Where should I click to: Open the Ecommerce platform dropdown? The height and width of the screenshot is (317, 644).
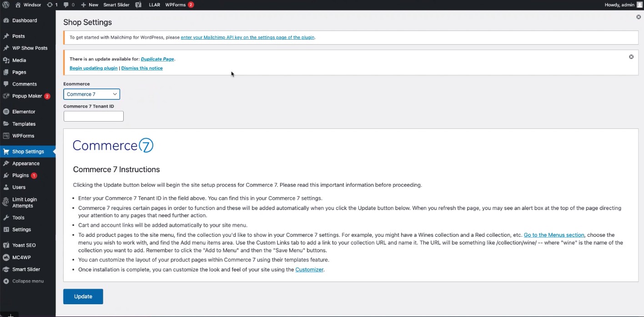[x=91, y=94]
